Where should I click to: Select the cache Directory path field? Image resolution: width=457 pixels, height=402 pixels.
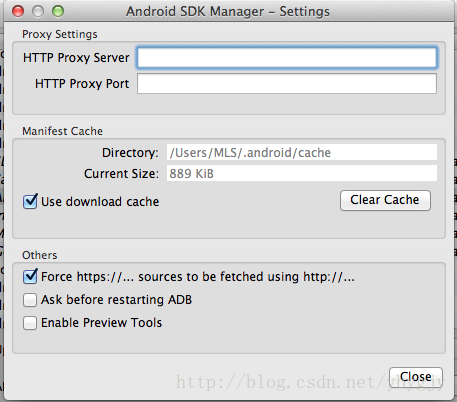(302, 152)
